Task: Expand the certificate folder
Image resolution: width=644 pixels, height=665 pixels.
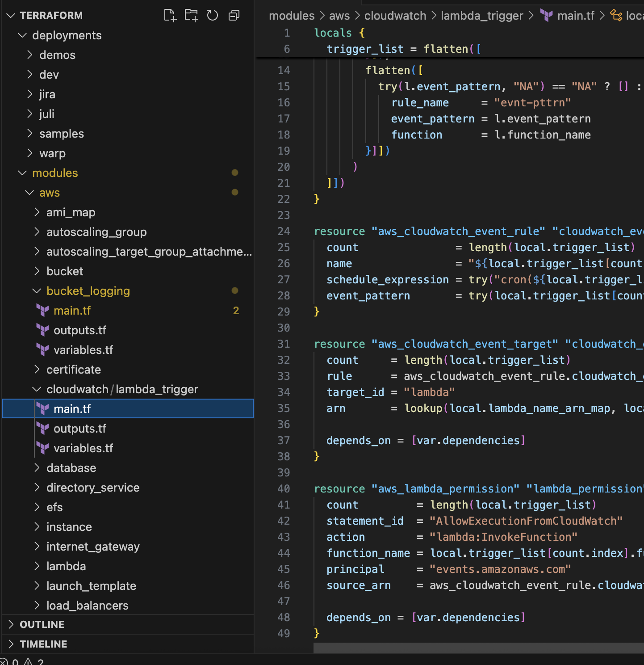Action: pyautogui.click(x=37, y=370)
